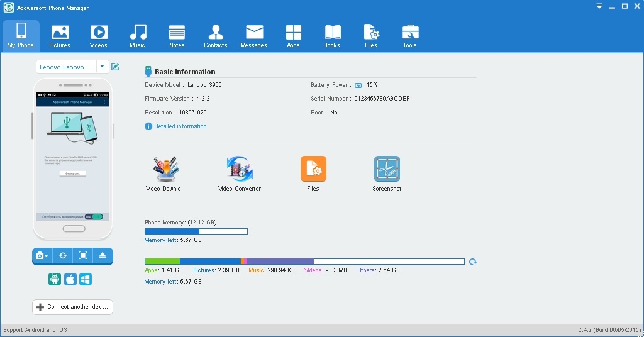Expand the Lenovo device selector dropdown
This screenshot has height=337, width=644.
coord(102,67)
